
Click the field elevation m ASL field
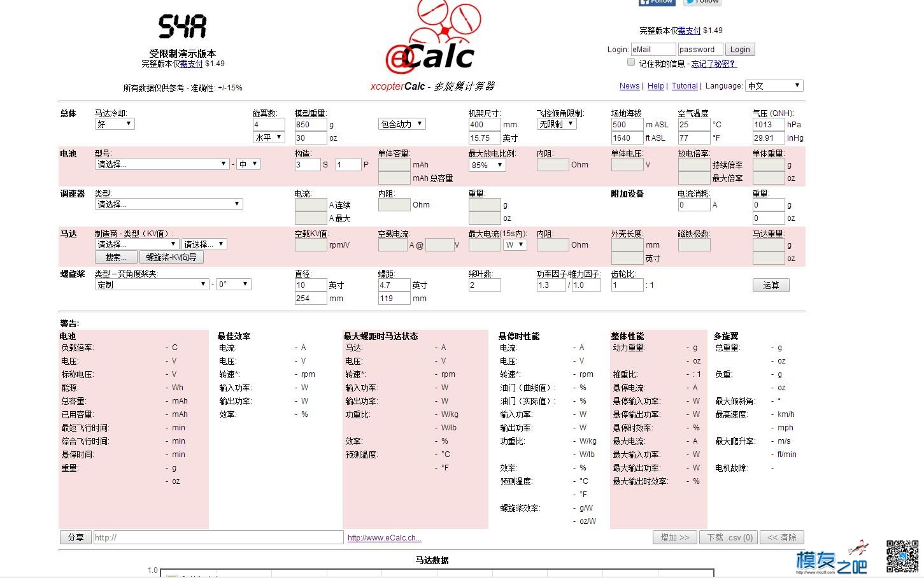point(627,125)
